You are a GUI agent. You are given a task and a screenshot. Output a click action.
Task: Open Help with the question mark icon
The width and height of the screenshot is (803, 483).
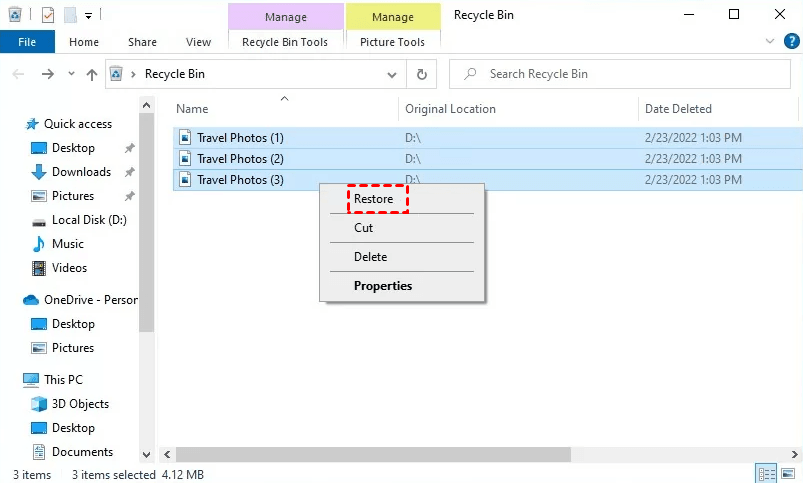tap(790, 42)
